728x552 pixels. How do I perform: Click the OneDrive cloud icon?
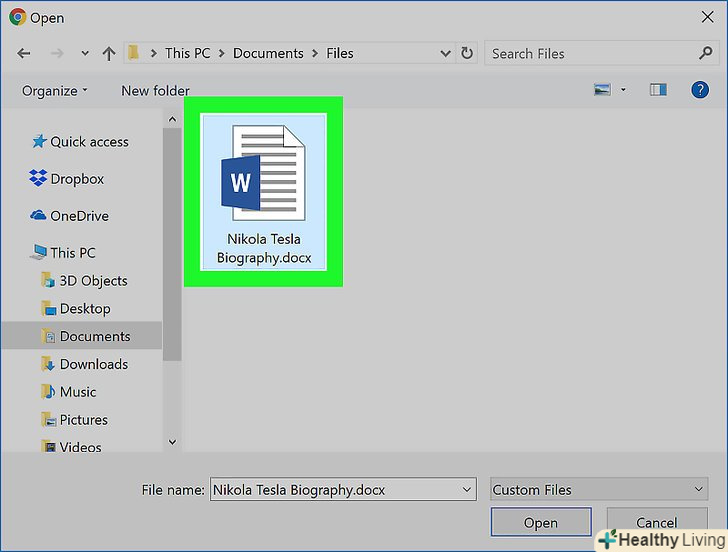point(38,215)
